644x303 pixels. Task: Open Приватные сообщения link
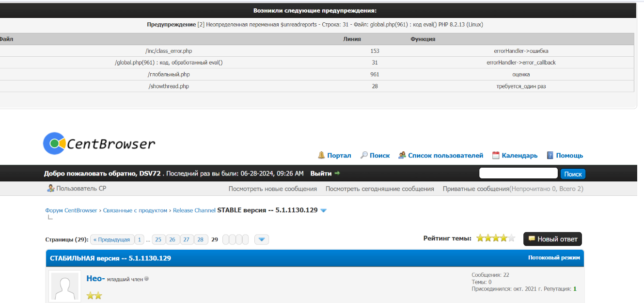476,189
